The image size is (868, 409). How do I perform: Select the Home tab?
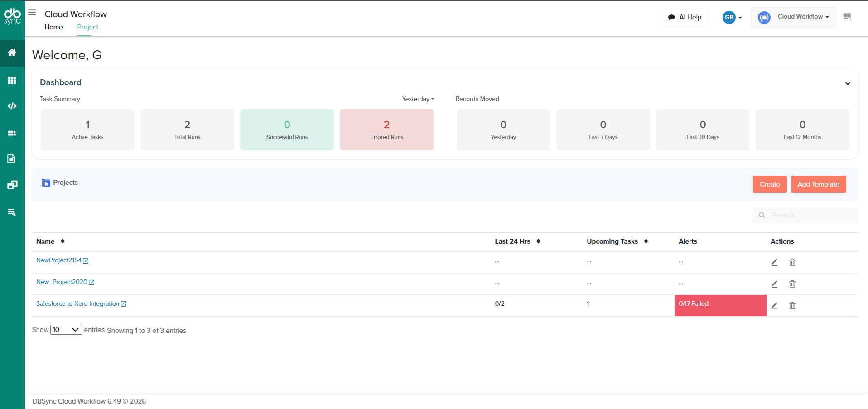point(53,27)
